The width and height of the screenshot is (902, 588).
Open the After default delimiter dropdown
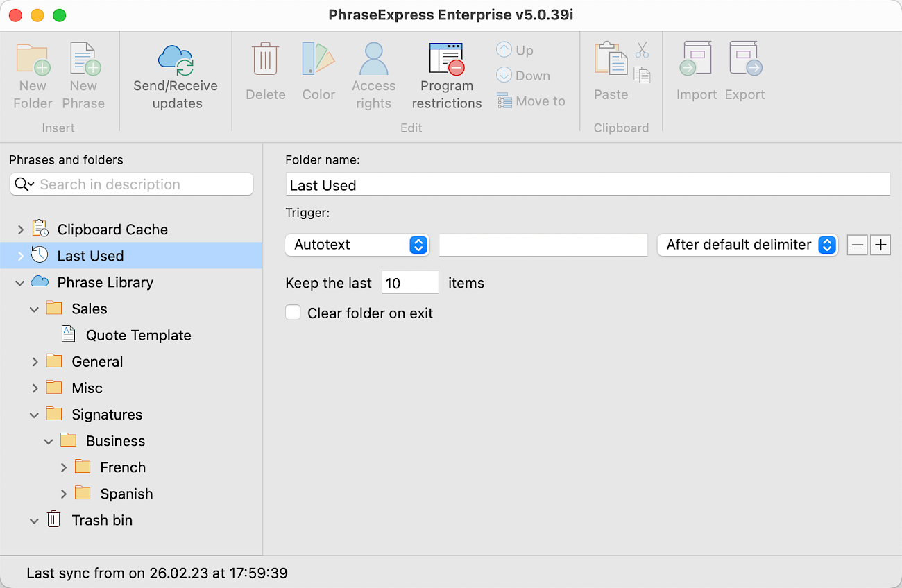coord(747,245)
